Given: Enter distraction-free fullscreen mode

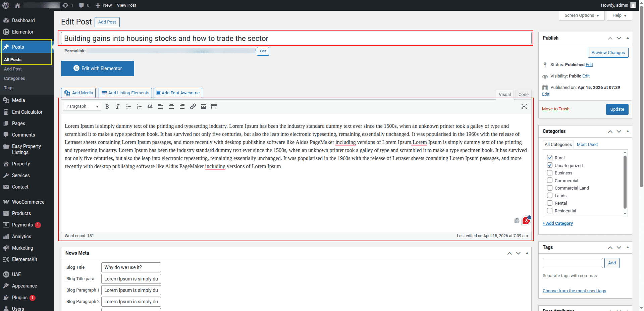Looking at the screenshot, I should [524, 106].
